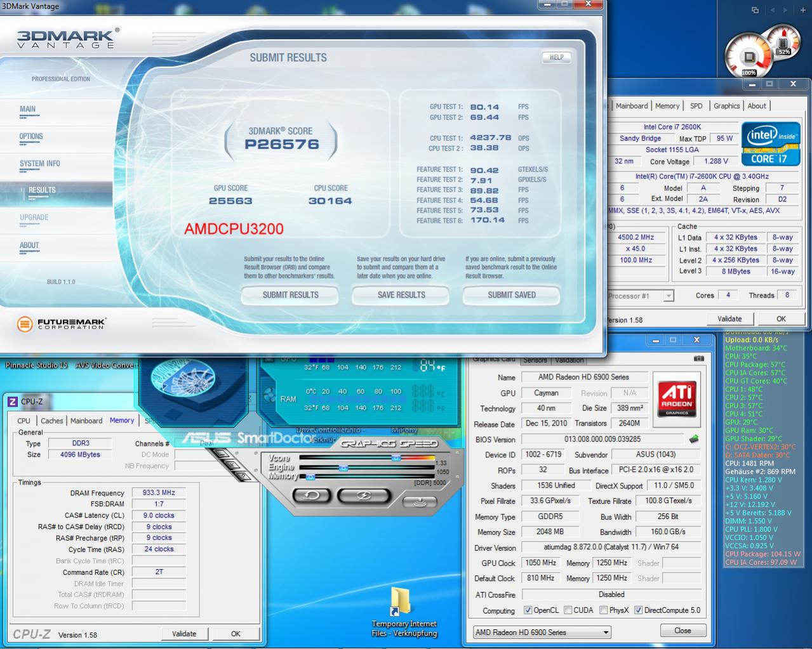The width and height of the screenshot is (812, 649).
Task: Open the GPU-Z Validation tab
Action: (569, 360)
